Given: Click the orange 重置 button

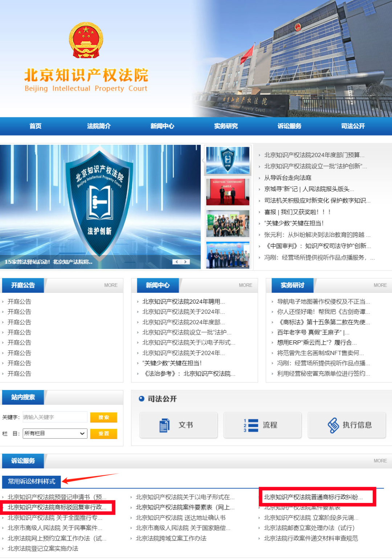Looking at the screenshot, I should pyautogui.click(x=103, y=434).
